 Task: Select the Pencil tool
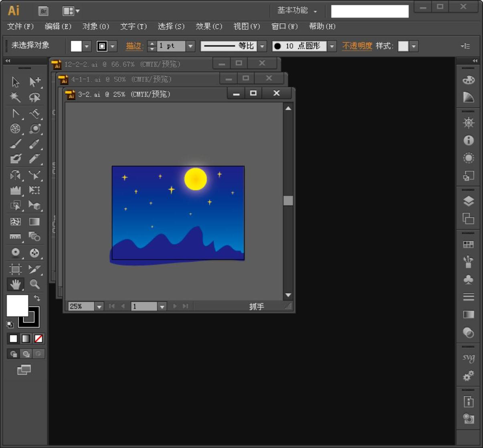(x=34, y=144)
